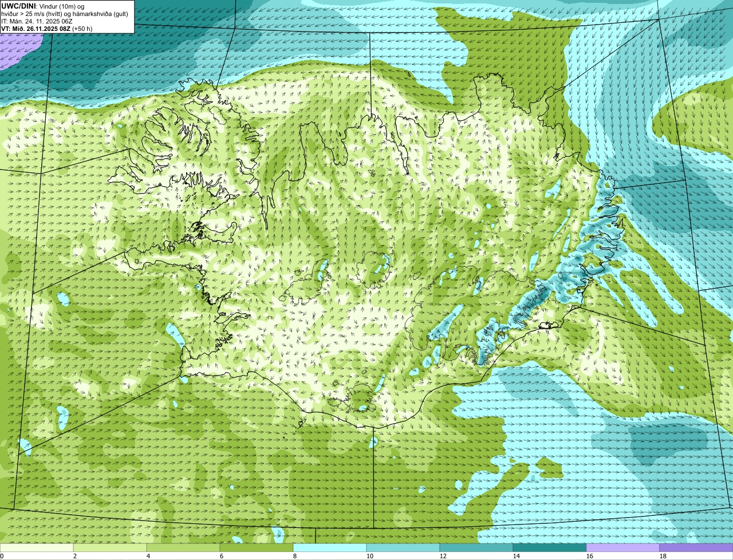733x560 pixels.
Task: Select the legend swatch between 2 and 4
Action: [110, 548]
